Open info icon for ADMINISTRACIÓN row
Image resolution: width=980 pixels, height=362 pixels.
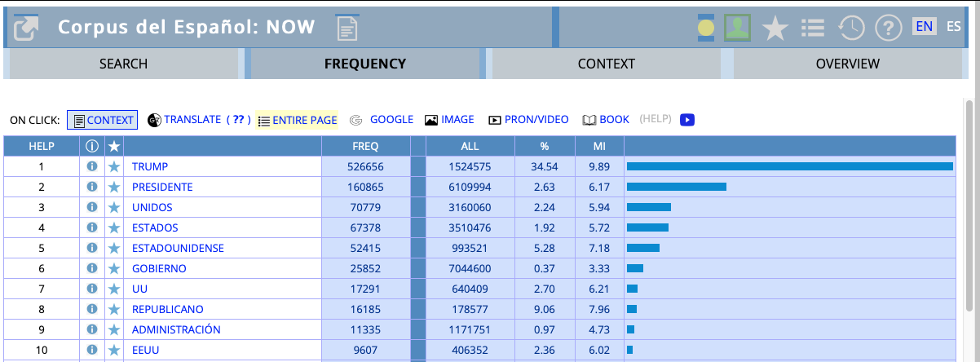[92, 329]
